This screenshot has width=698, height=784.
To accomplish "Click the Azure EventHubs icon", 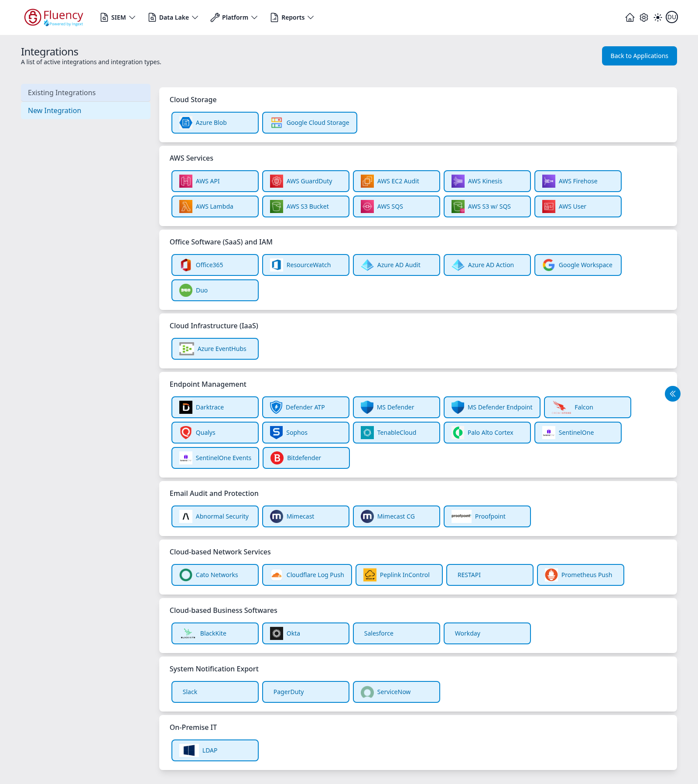I will (187, 349).
